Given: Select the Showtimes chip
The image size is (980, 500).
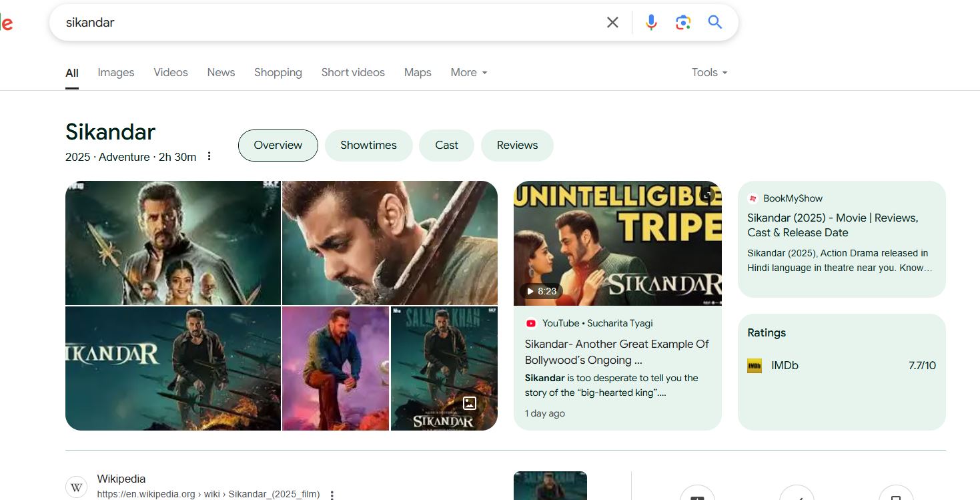Looking at the screenshot, I should 368,145.
